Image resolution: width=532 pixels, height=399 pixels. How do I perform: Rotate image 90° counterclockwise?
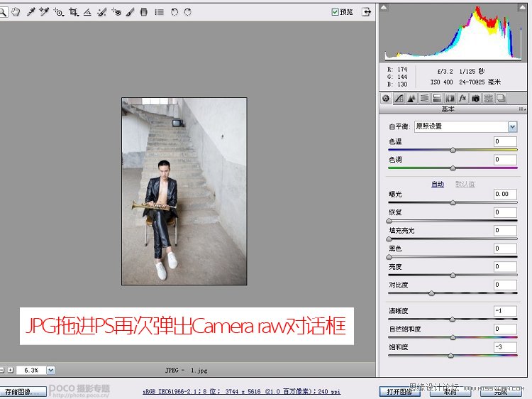pos(174,12)
